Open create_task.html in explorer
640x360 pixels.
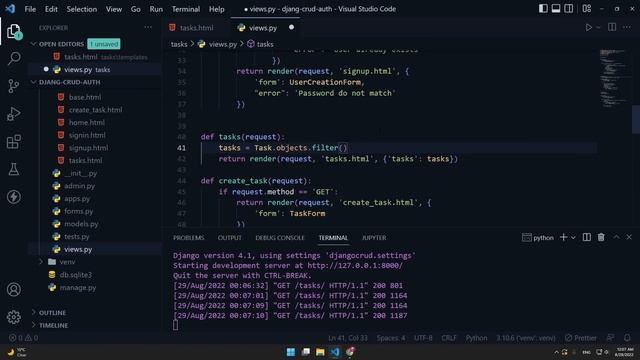click(95, 110)
